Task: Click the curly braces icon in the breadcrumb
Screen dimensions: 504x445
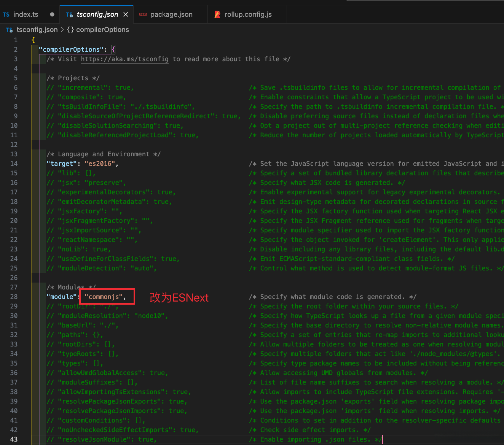Action: (70, 30)
